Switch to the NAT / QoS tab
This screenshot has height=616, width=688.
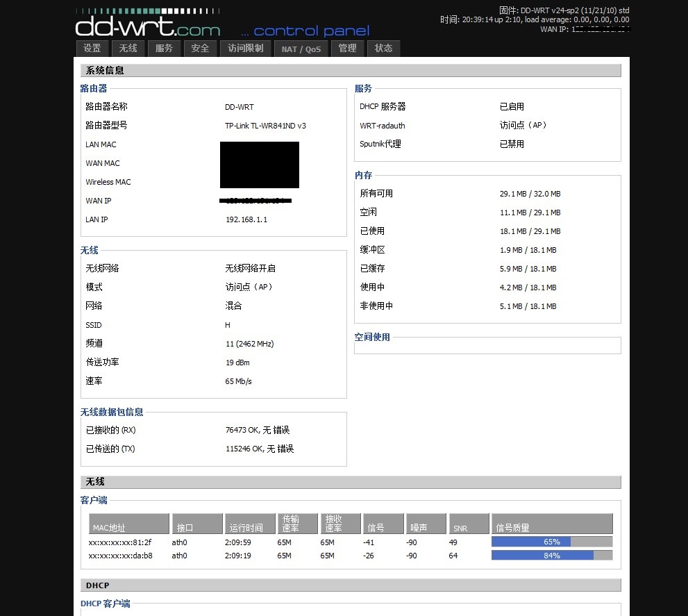(x=301, y=48)
